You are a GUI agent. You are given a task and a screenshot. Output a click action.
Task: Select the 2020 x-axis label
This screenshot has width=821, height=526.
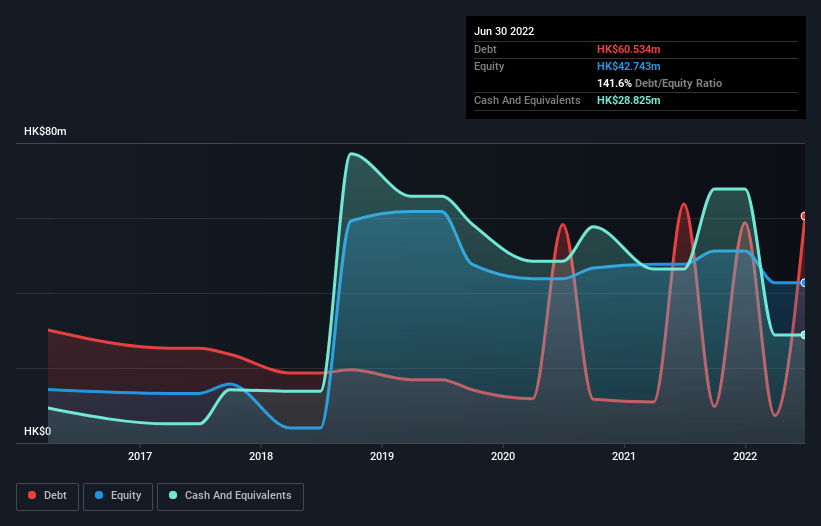click(x=503, y=456)
